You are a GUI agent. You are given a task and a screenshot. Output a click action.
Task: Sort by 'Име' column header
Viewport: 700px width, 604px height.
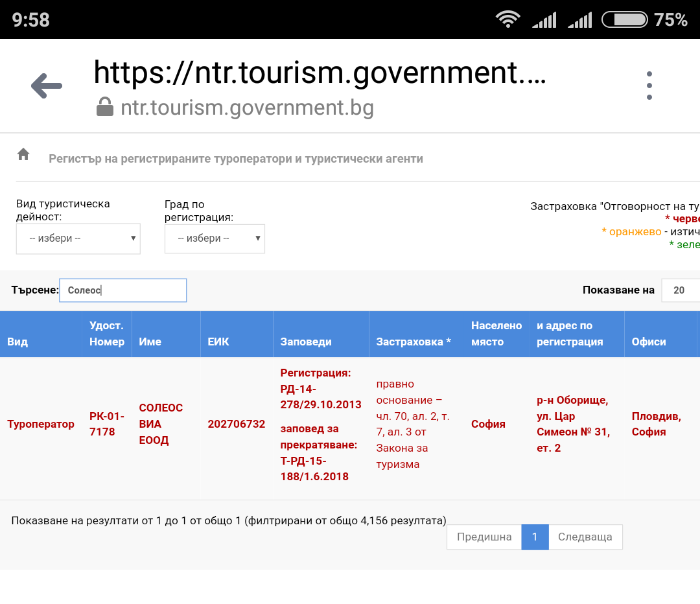(x=150, y=342)
